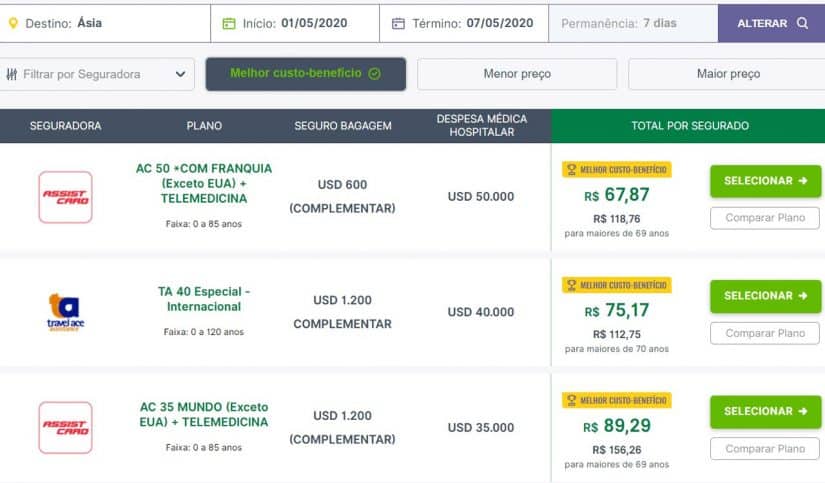Click the R$ 67,87 price

tap(617, 195)
